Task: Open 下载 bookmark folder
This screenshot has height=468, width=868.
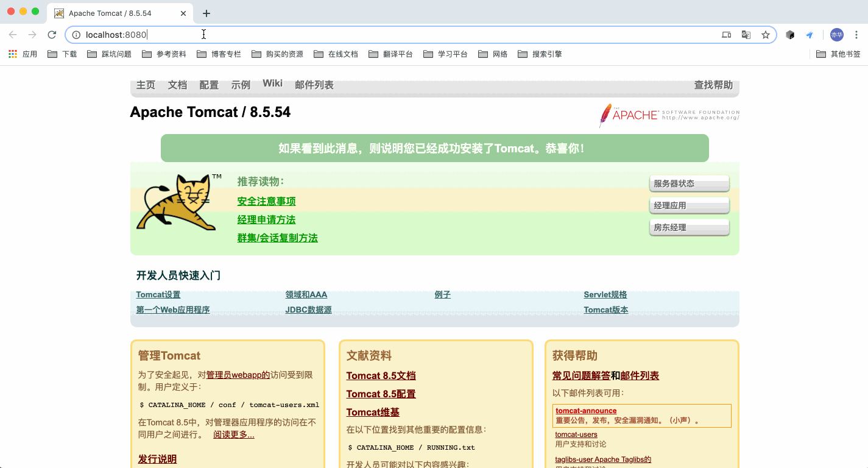Action: 62,54
